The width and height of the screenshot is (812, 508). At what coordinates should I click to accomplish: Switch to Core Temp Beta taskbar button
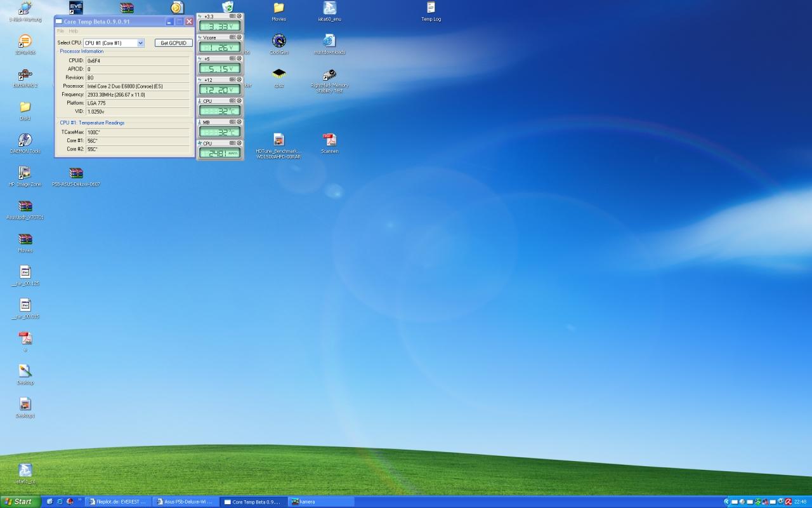[252, 502]
